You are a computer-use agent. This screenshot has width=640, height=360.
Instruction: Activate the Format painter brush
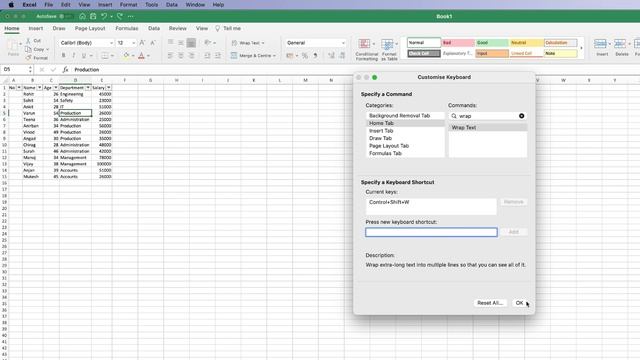coord(28,58)
